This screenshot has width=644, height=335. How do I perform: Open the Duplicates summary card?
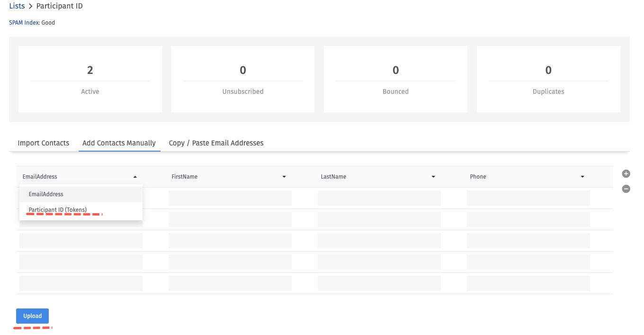click(548, 79)
